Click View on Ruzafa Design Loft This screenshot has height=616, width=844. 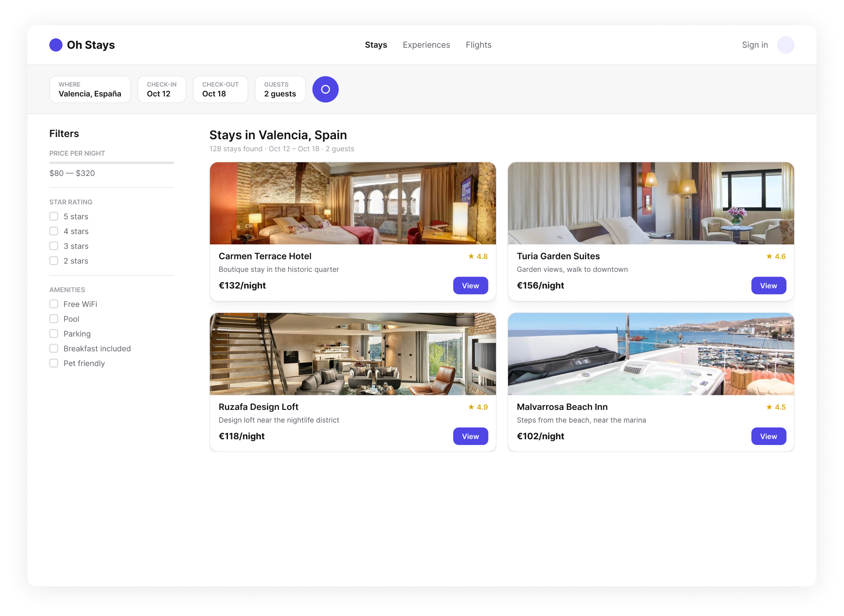(470, 436)
